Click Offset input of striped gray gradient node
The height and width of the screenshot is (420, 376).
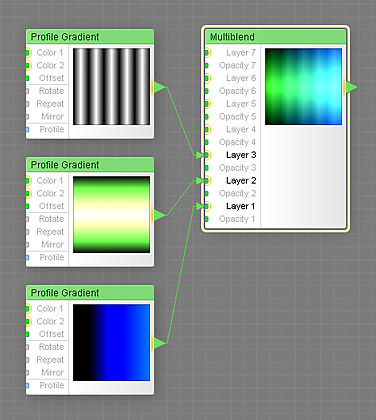click(28, 78)
